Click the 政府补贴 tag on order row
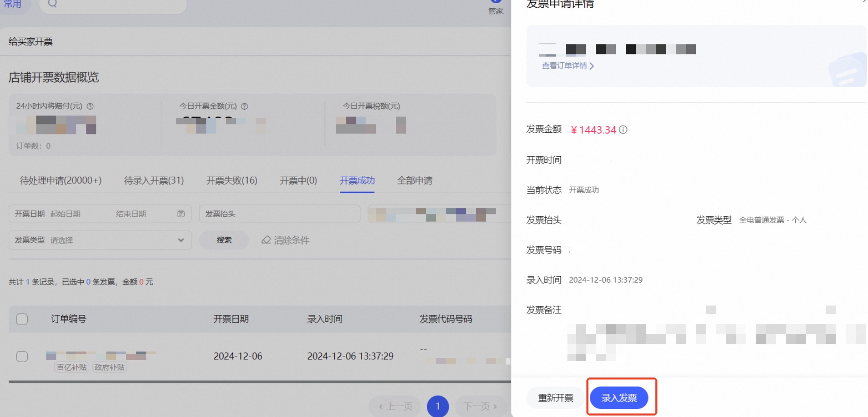This screenshot has height=417, width=868. (110, 367)
